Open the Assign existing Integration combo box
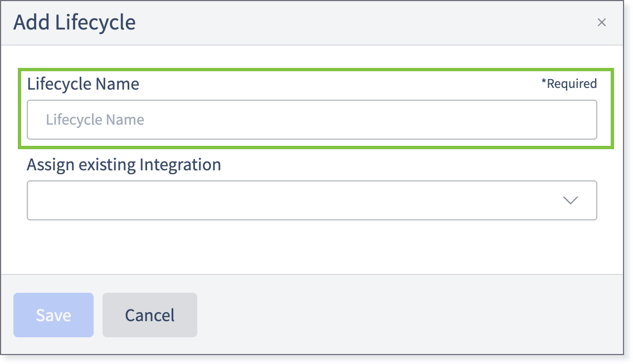Viewport: 633px width, 364px height. tap(311, 200)
